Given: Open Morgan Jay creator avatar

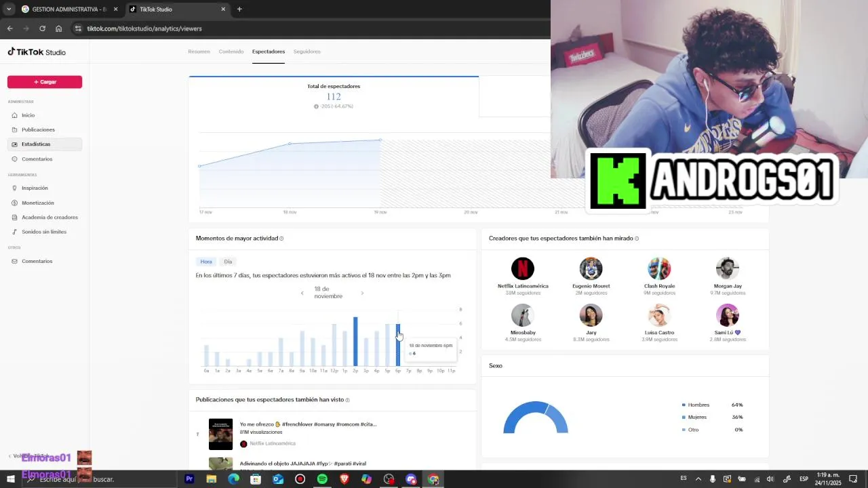Looking at the screenshot, I should [728, 268].
